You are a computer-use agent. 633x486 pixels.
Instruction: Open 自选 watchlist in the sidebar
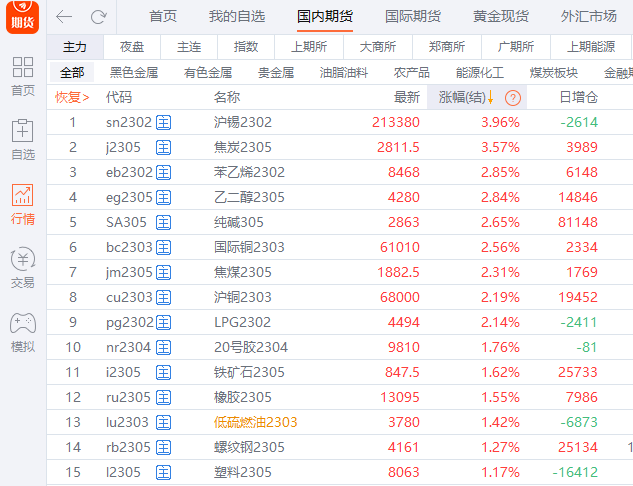[22, 140]
